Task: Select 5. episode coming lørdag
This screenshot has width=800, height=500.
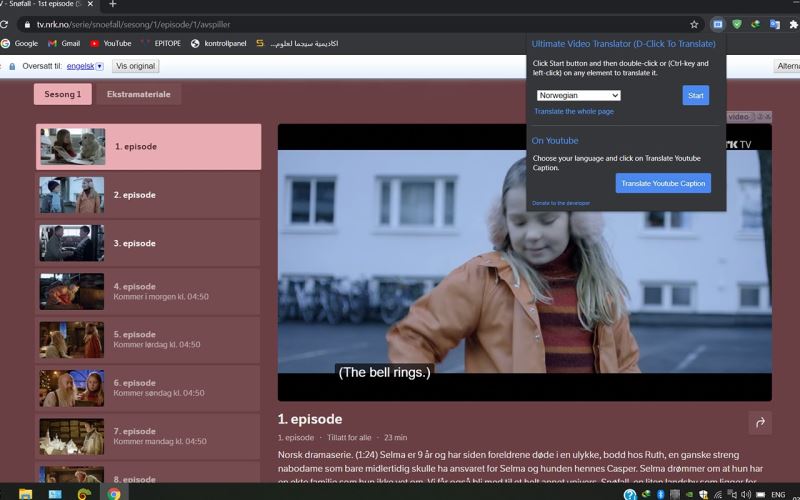Action: (148, 340)
